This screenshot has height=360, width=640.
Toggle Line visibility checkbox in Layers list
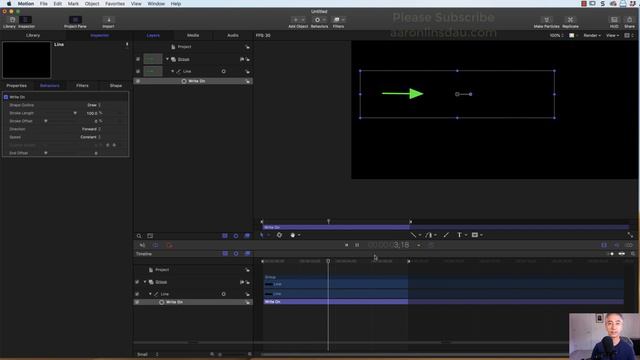click(x=138, y=71)
